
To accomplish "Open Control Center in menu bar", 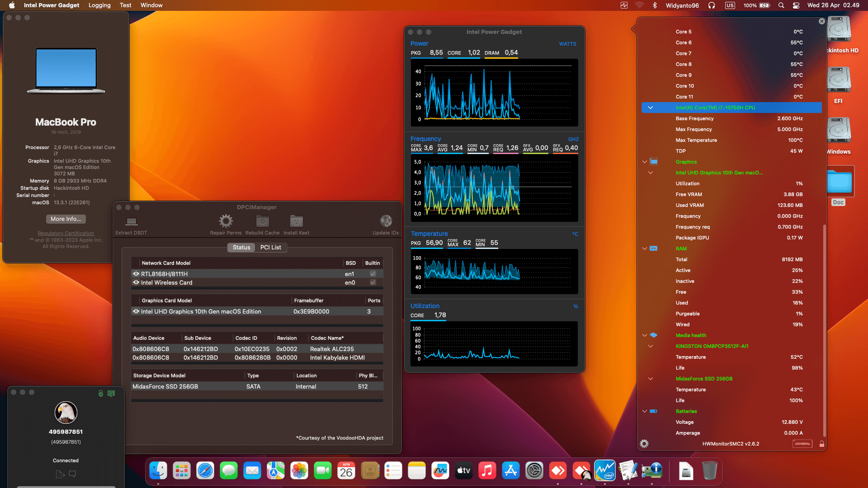I will [796, 5].
